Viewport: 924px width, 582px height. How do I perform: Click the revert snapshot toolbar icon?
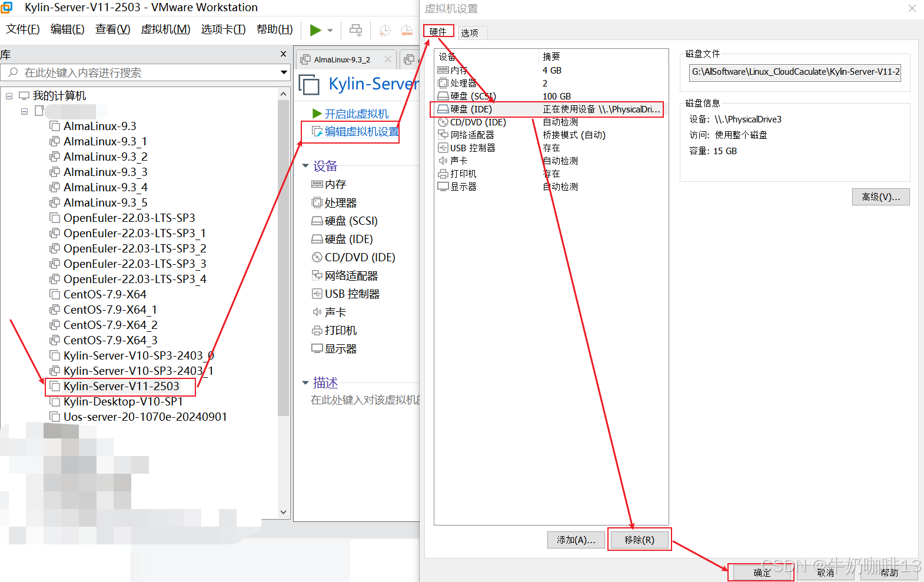[407, 30]
